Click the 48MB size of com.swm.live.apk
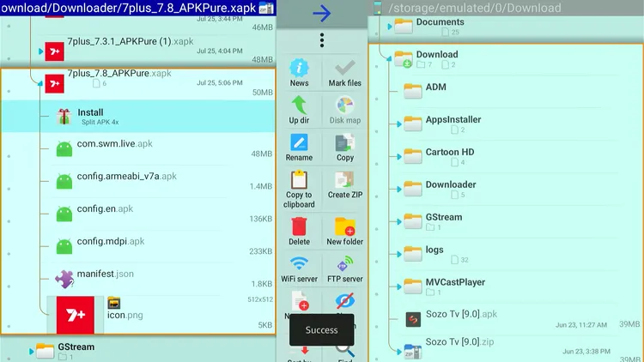 (x=262, y=154)
